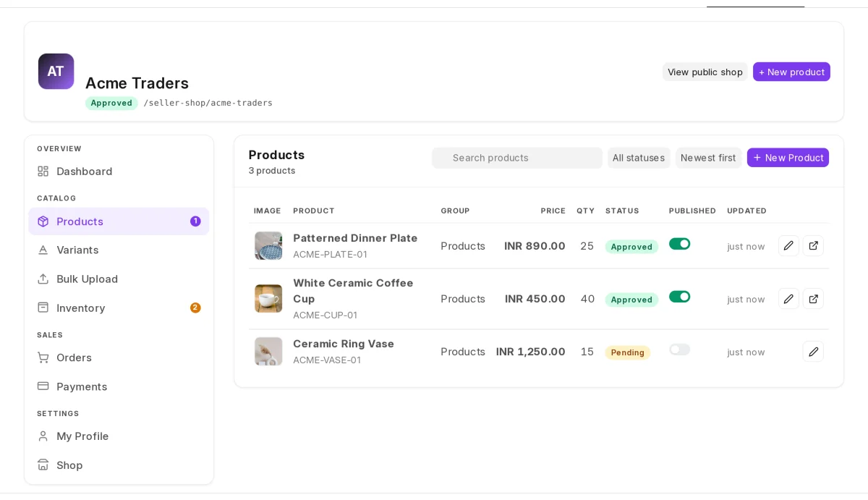Click the Payments card icon

coord(43,386)
